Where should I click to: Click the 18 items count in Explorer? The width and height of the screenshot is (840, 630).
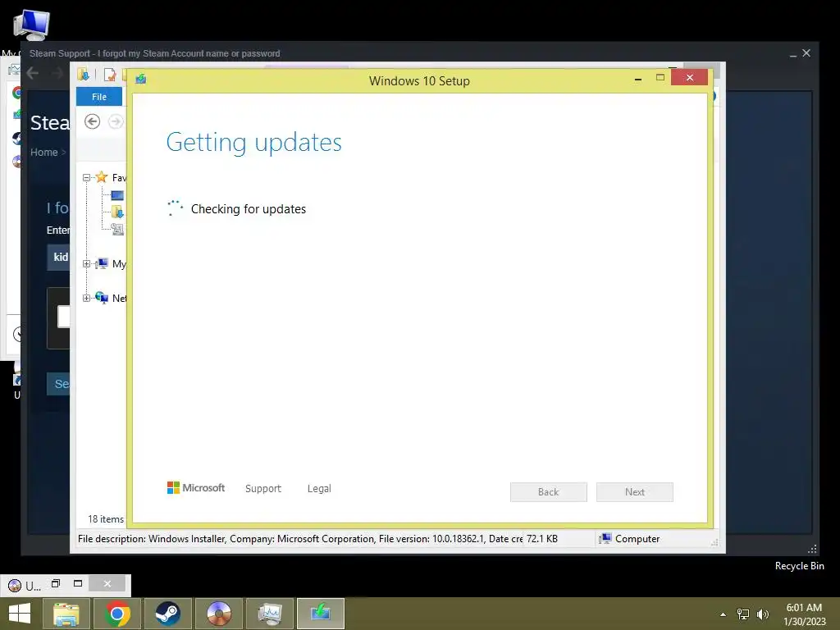pos(106,519)
